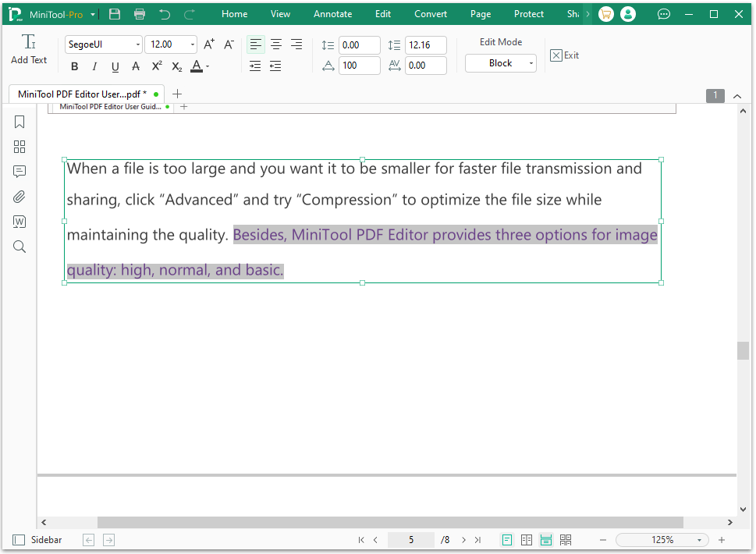Go to the next page

(x=464, y=540)
